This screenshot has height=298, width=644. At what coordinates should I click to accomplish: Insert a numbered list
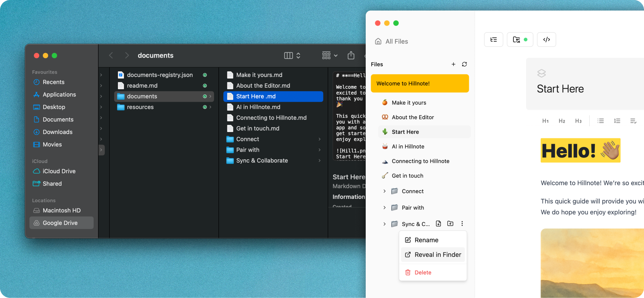617,121
